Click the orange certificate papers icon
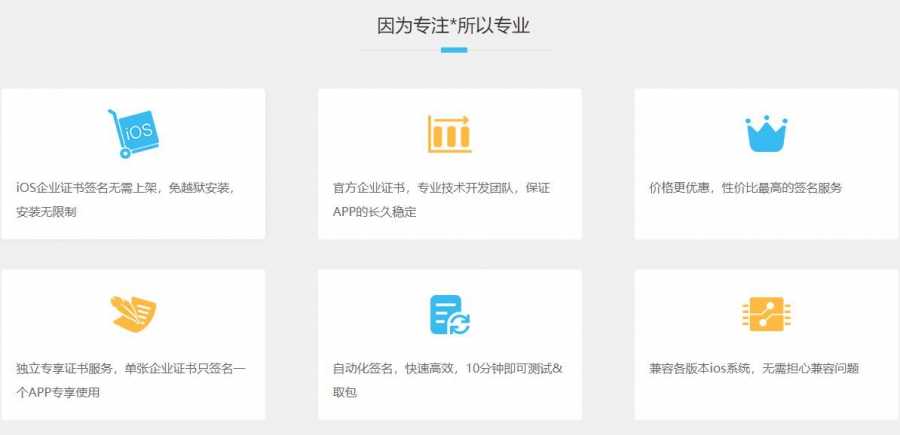 coord(133,314)
